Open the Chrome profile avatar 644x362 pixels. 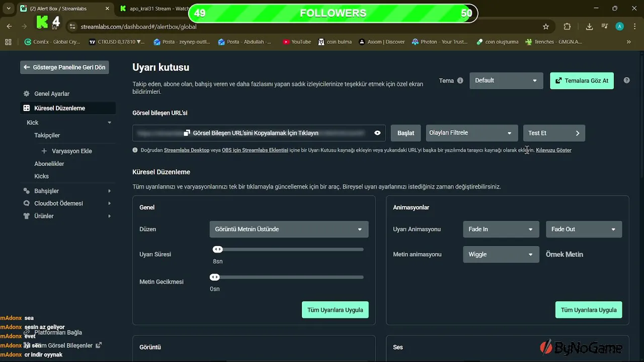point(620,27)
